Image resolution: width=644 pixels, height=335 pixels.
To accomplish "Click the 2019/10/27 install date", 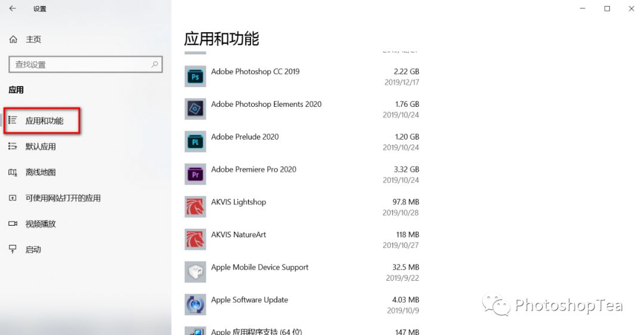I will coord(401,245).
